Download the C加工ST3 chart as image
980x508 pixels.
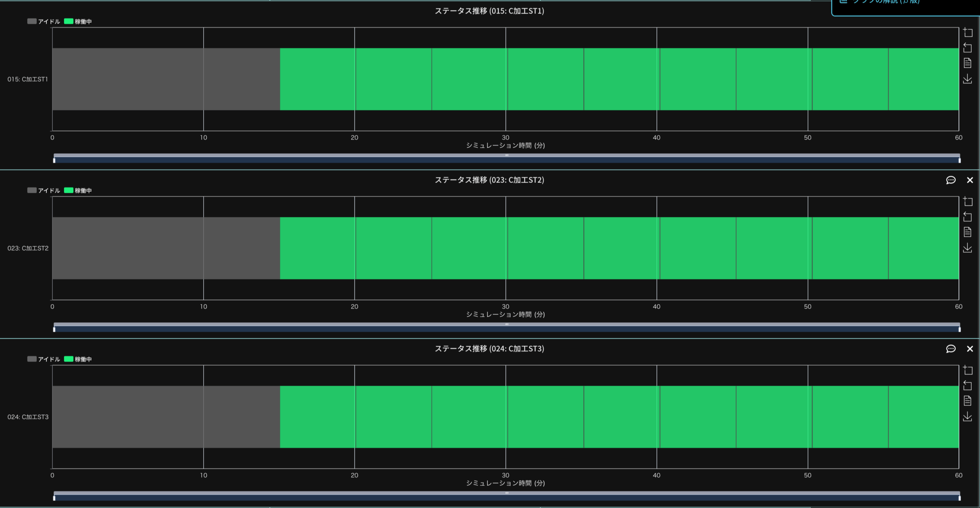(968, 417)
